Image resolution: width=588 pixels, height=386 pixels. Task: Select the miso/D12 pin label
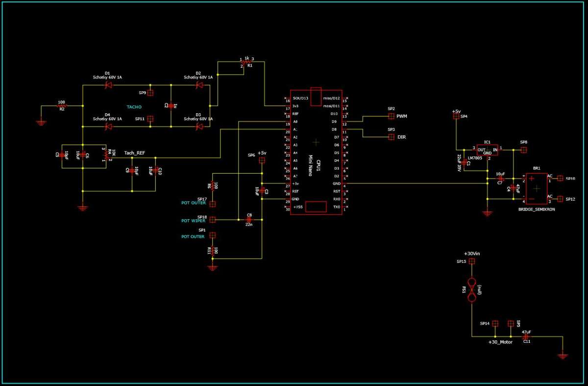click(x=331, y=98)
